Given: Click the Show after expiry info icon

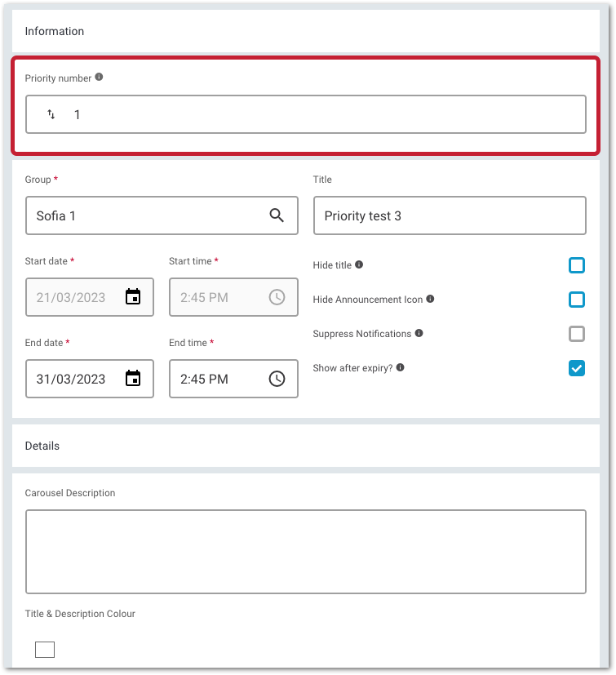Looking at the screenshot, I should (x=401, y=367).
